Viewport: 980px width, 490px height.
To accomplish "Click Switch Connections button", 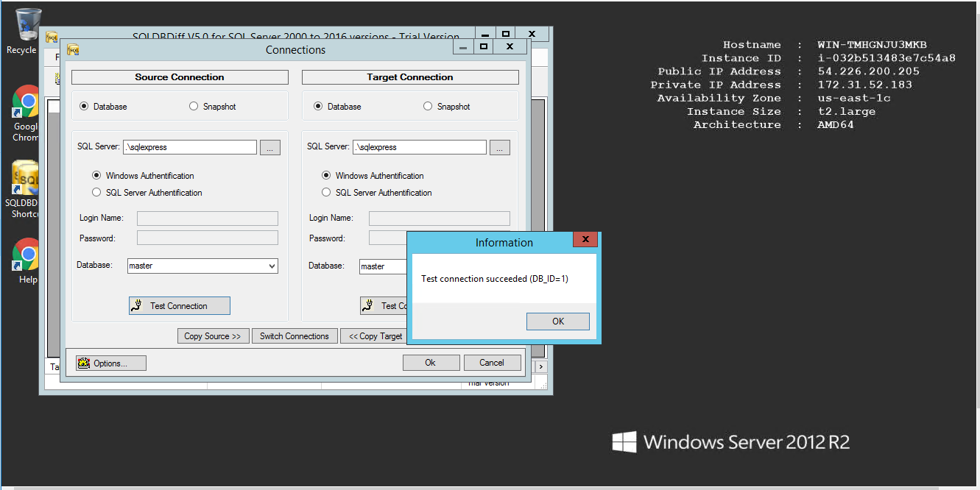I will (x=294, y=336).
